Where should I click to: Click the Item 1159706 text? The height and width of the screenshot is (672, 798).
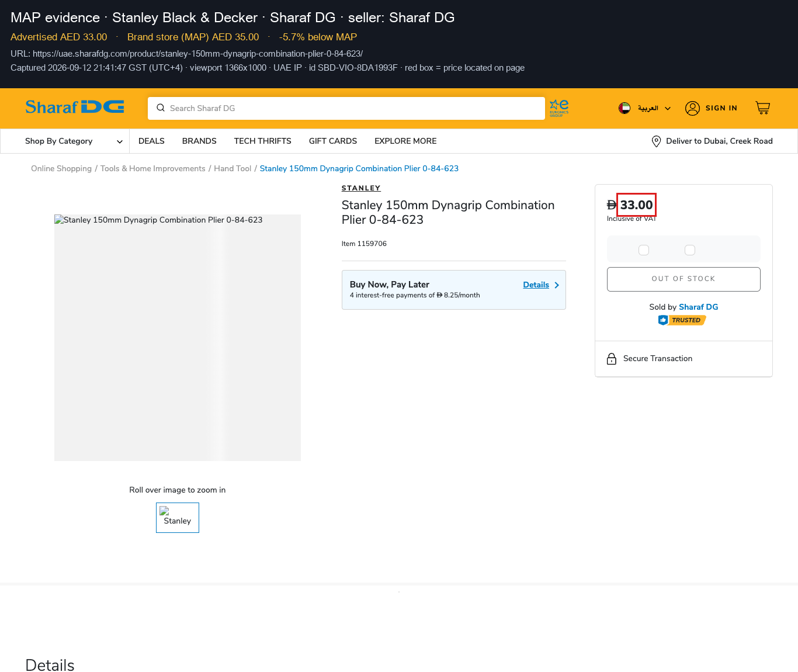click(364, 244)
